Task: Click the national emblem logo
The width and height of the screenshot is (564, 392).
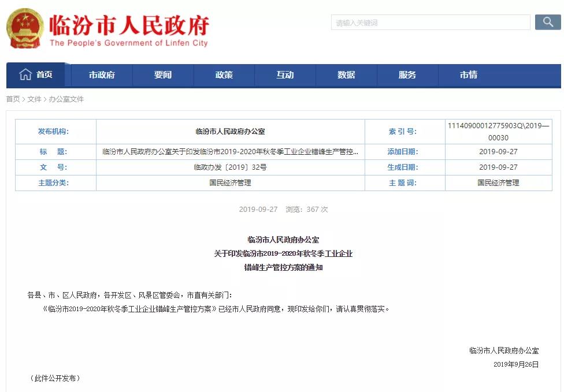Action: 25,29
